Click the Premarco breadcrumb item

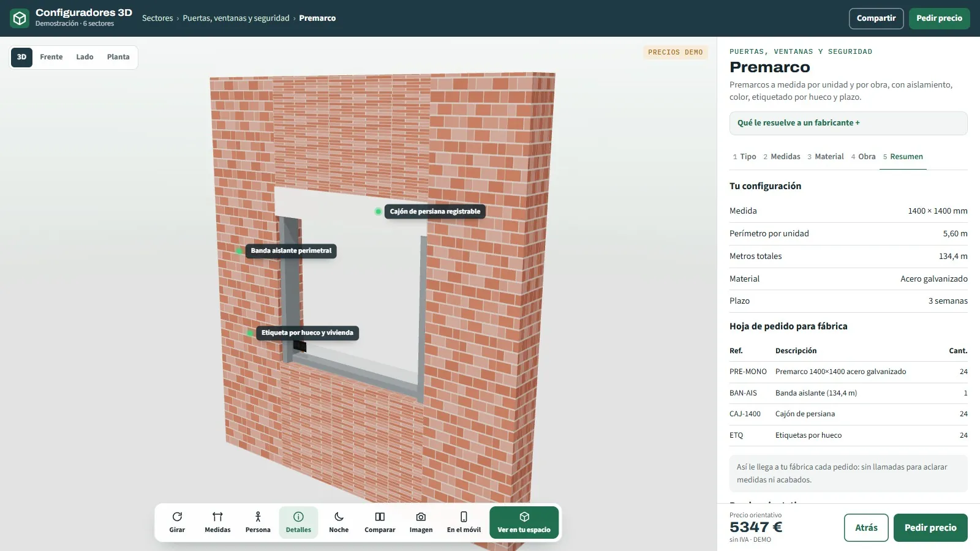click(x=317, y=18)
